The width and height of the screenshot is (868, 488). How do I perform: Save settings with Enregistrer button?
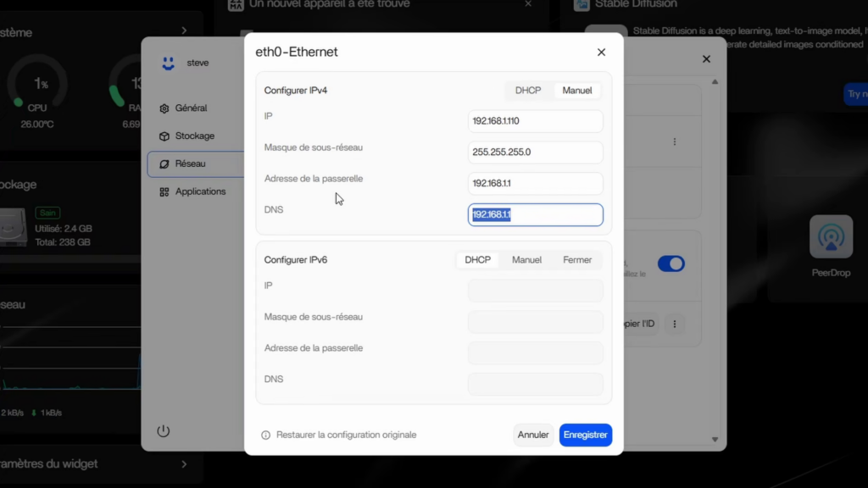(585, 435)
